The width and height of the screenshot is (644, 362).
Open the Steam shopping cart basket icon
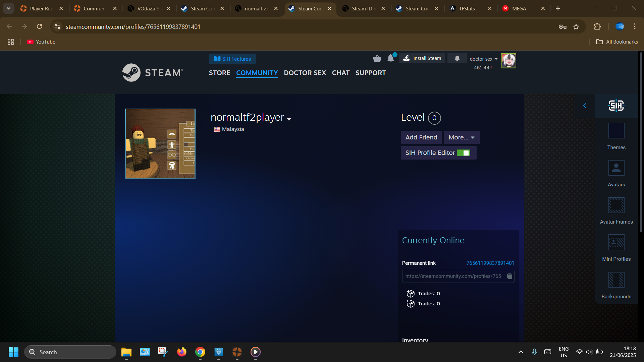coord(377,59)
